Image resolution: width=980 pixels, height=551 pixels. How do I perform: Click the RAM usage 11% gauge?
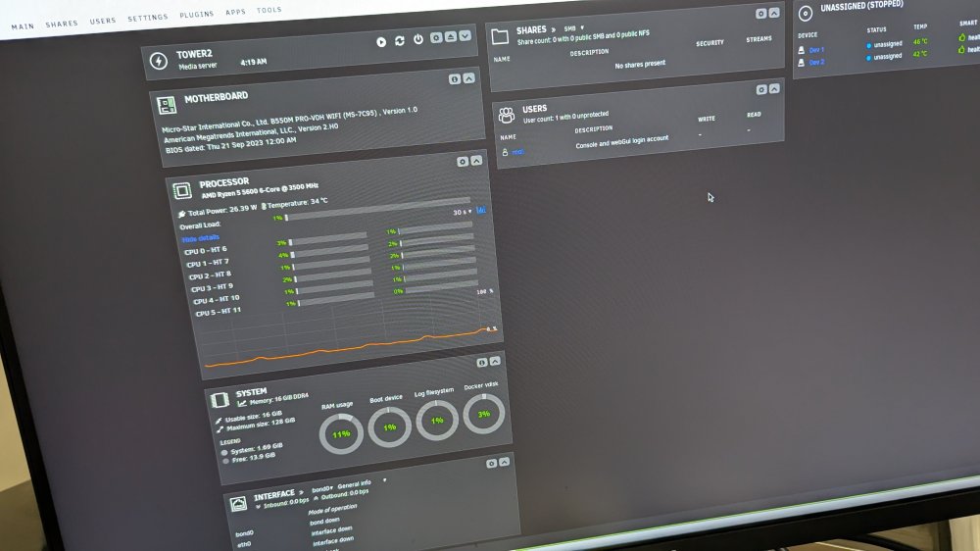(x=341, y=433)
